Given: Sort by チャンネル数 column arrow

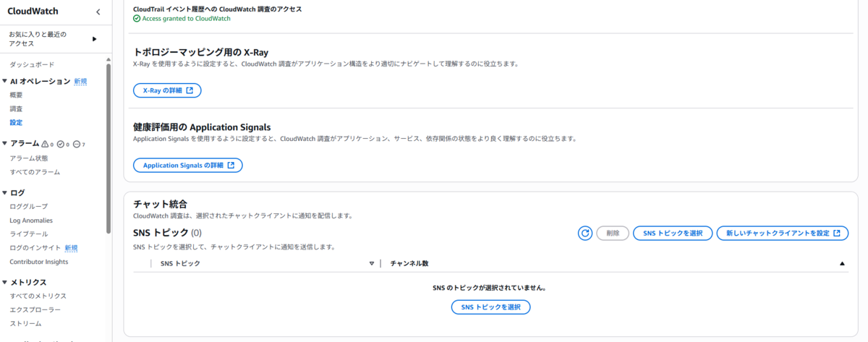Looking at the screenshot, I should [x=842, y=264].
